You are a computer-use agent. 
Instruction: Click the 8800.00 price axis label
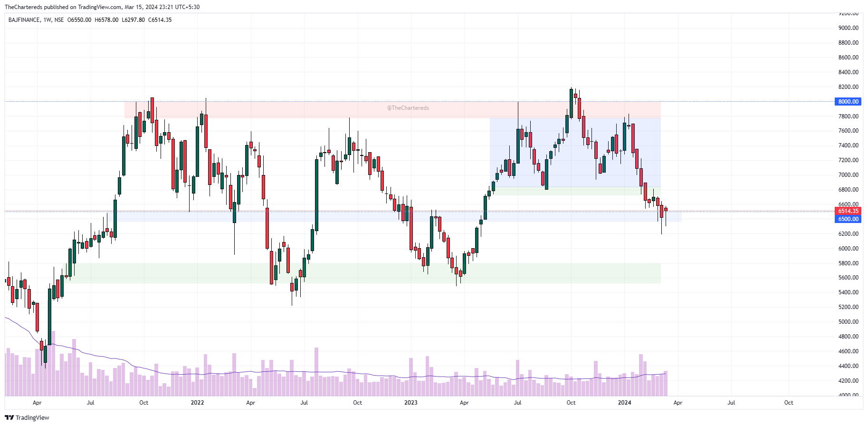coord(848,43)
